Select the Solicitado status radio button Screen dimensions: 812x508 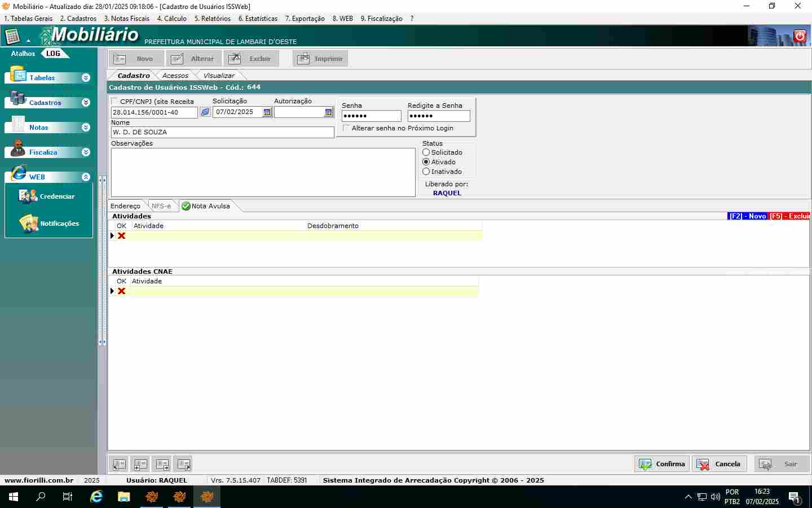point(426,152)
